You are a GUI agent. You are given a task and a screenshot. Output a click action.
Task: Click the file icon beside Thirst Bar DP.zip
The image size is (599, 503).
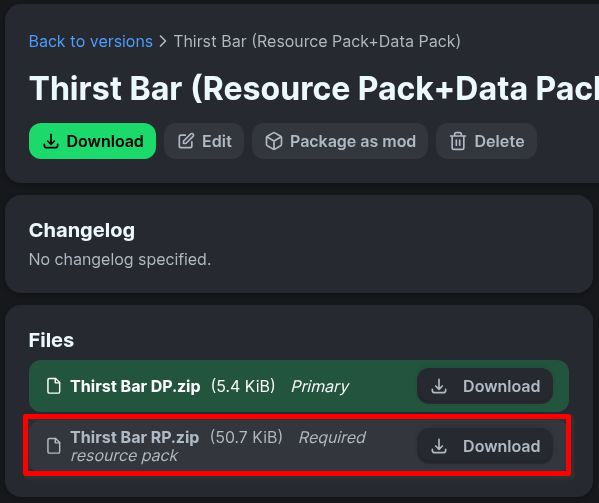coord(53,386)
